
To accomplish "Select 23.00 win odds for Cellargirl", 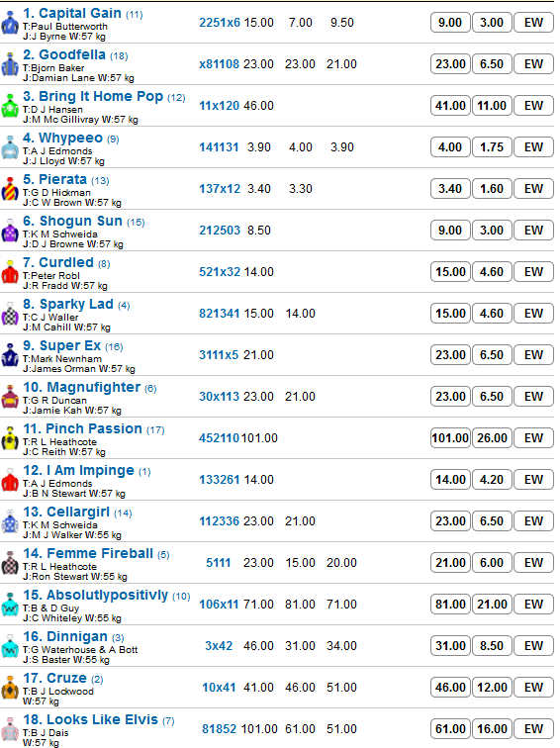I will [x=450, y=520].
